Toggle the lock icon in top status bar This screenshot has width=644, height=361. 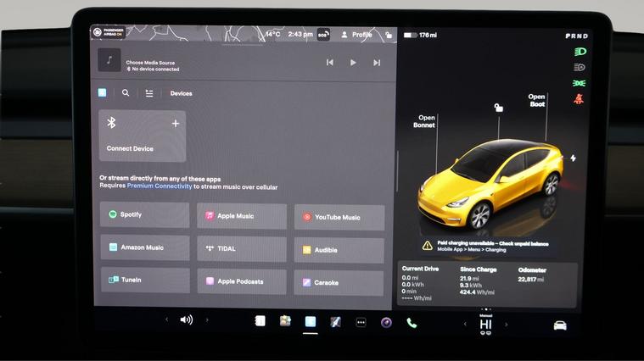[388, 35]
